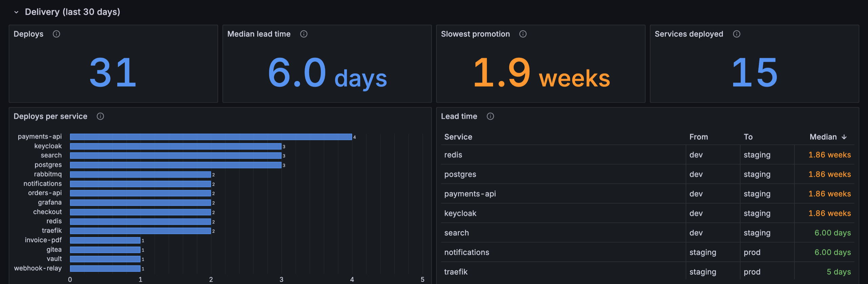Open info icon for Deploys panel
This screenshot has width=868, height=284.
tap(56, 34)
